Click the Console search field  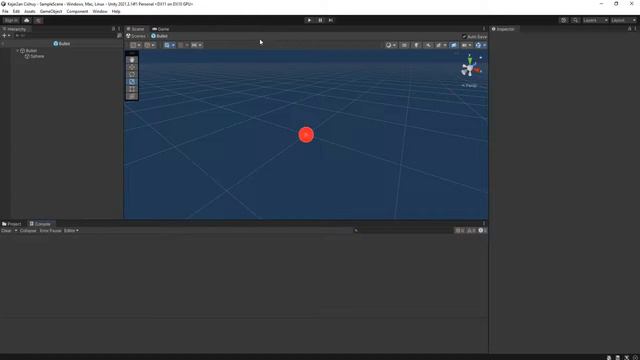coord(403,231)
